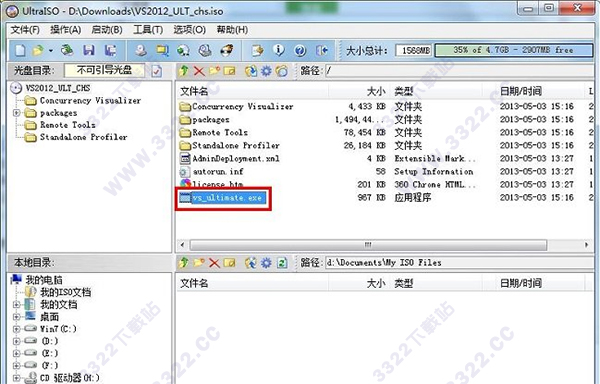
Task: Open an existing ISO with the folder icon
Action: tap(38, 50)
